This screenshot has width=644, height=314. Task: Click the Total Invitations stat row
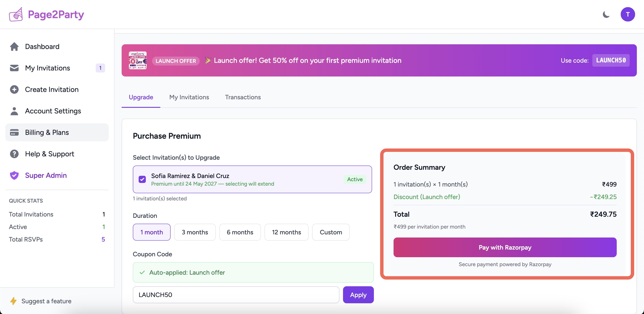tap(57, 214)
